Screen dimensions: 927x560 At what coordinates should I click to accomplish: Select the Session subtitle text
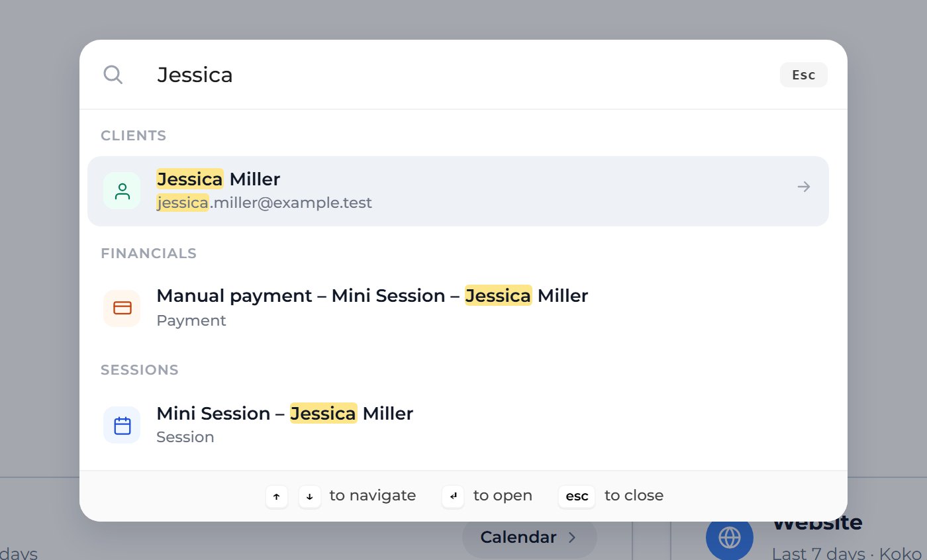(185, 437)
